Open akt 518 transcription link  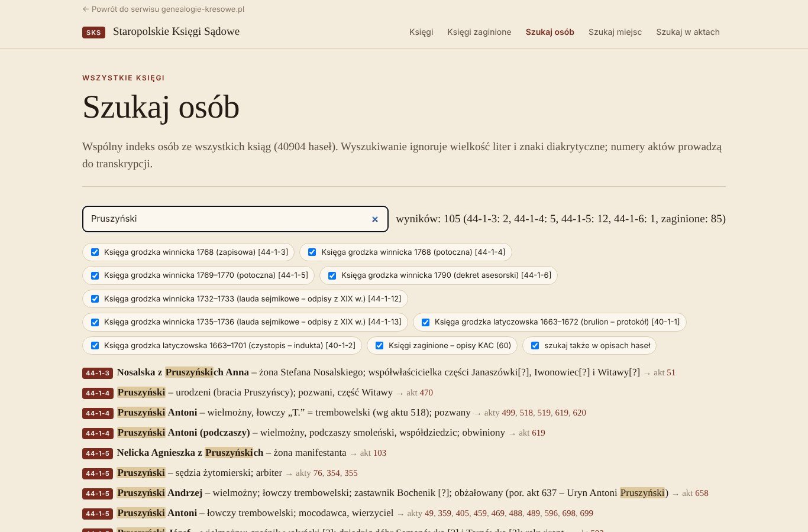click(526, 413)
